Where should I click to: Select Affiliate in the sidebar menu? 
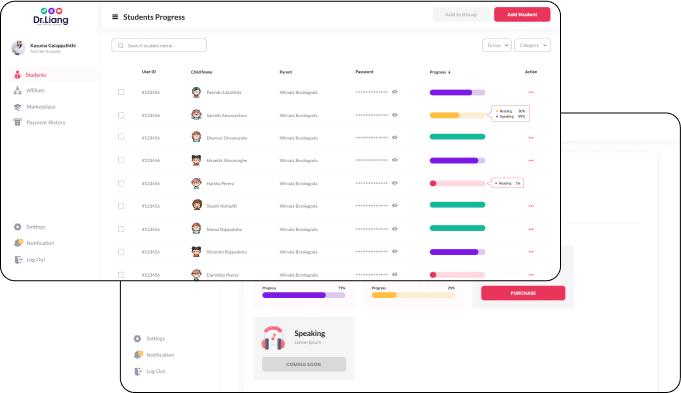tap(36, 90)
